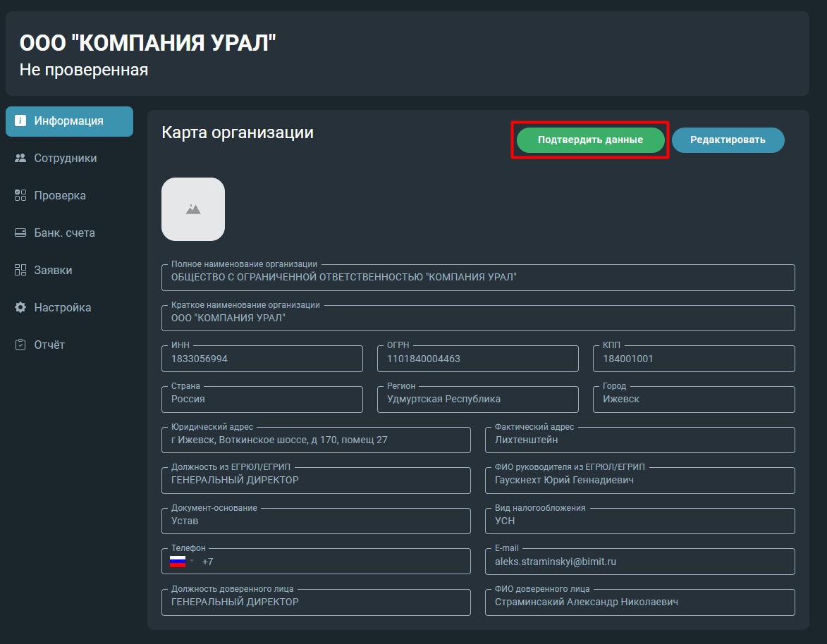Click the Заявки grid icon

tap(20, 270)
